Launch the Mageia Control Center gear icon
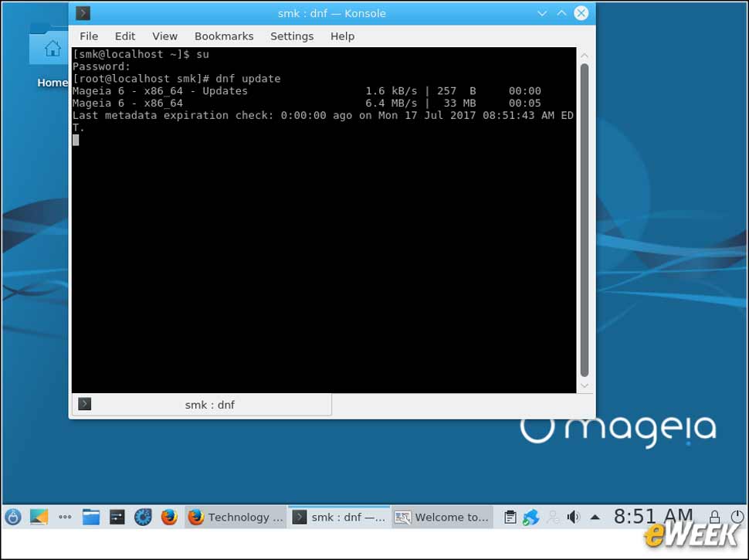The image size is (749, 560). [x=143, y=517]
